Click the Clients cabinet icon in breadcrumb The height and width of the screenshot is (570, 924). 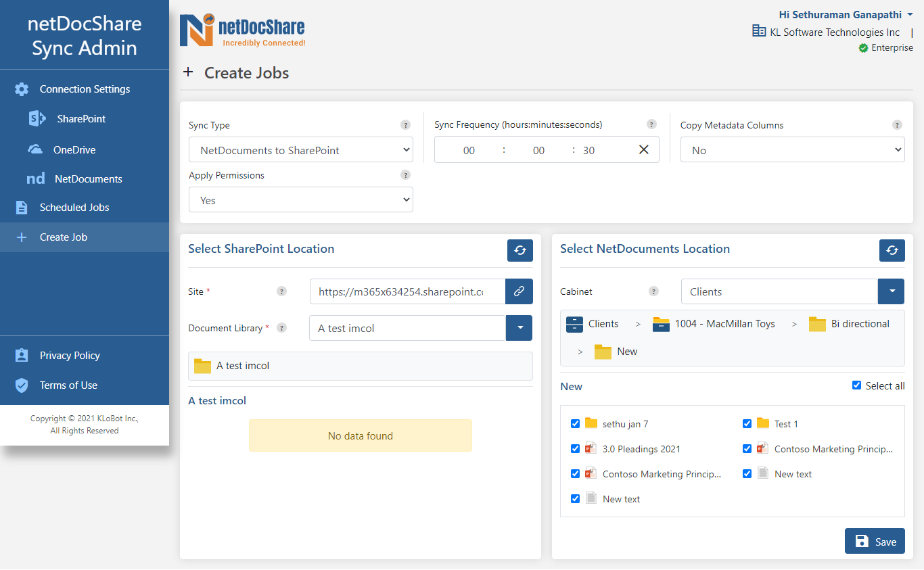coord(574,324)
